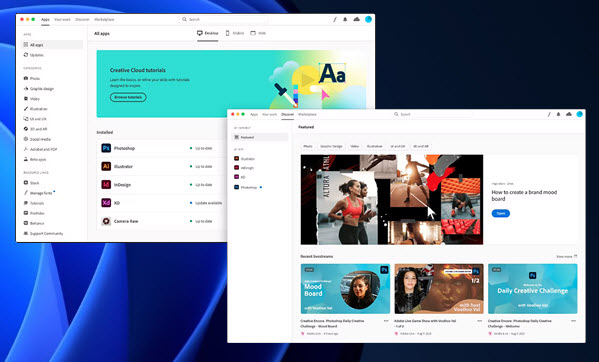Screen dimensions: 599x362
Task: Click the Illustration brush icon in sidebar
Action: pos(26,109)
